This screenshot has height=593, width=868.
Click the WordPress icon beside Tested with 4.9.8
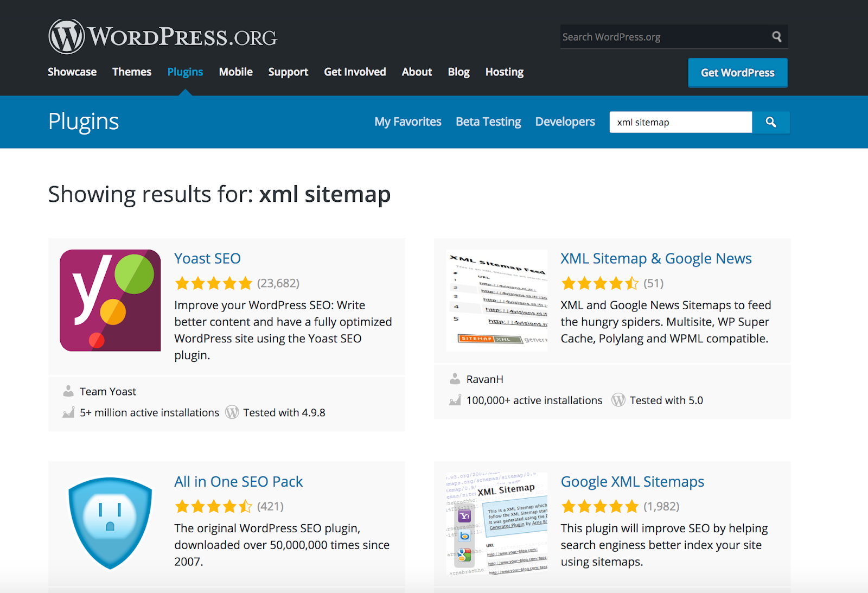232,412
